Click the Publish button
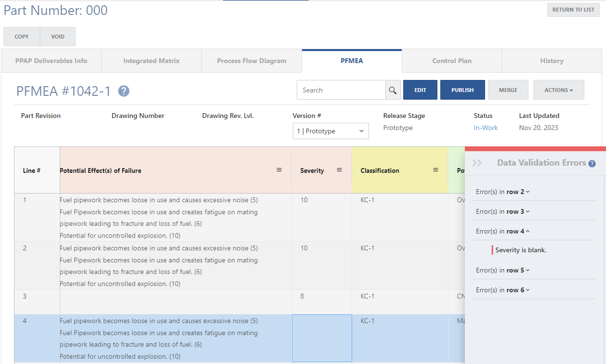Image resolution: width=606 pixels, height=364 pixels. pyautogui.click(x=462, y=90)
